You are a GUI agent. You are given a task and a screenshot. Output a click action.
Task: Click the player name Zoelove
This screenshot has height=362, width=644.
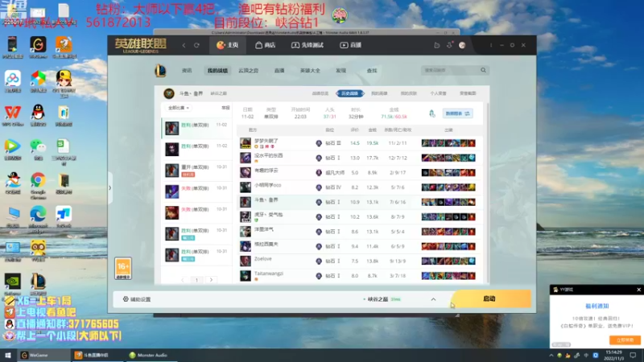point(263,259)
